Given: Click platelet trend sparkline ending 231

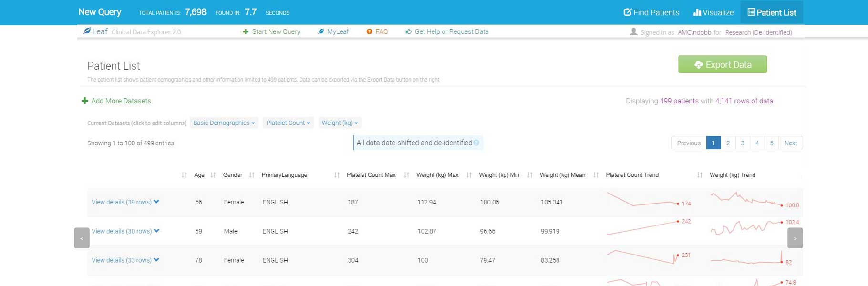Looking at the screenshot, I should 642,257.
